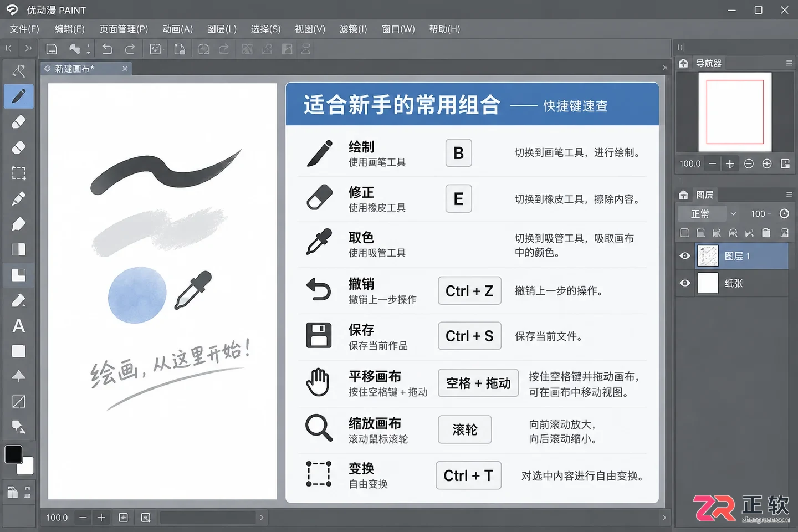Viewport: 798px width, 532px height.
Task: Hide 图层 1 layer visibility eye
Action: point(685,255)
